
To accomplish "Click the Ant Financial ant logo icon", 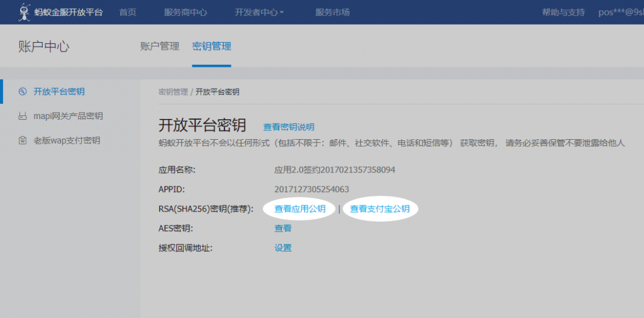I will tap(25, 11).
